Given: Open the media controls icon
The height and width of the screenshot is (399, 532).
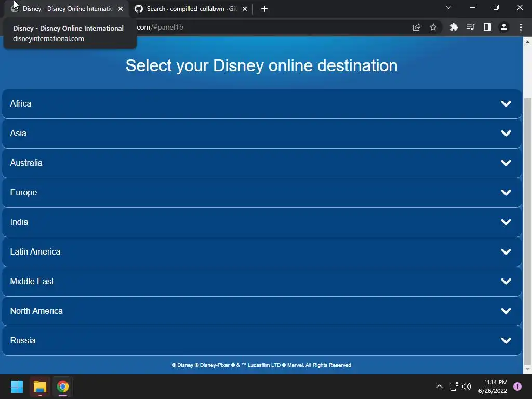Looking at the screenshot, I should (x=470, y=27).
